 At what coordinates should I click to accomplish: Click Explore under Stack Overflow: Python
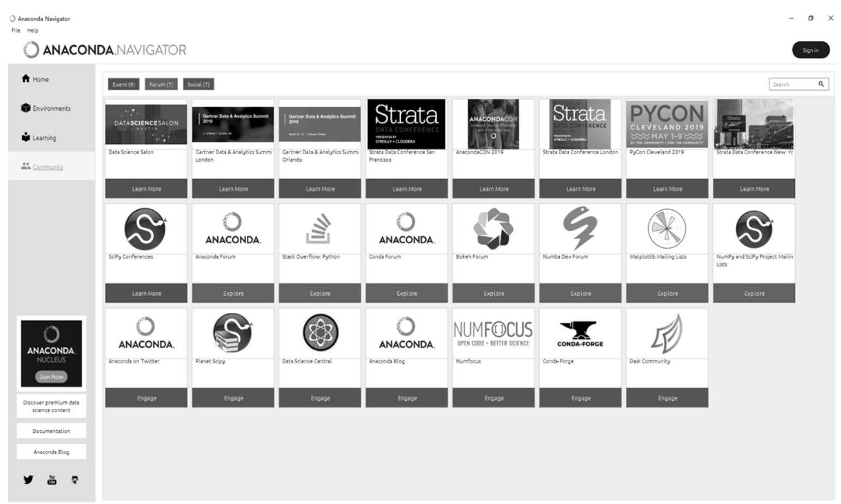(320, 293)
